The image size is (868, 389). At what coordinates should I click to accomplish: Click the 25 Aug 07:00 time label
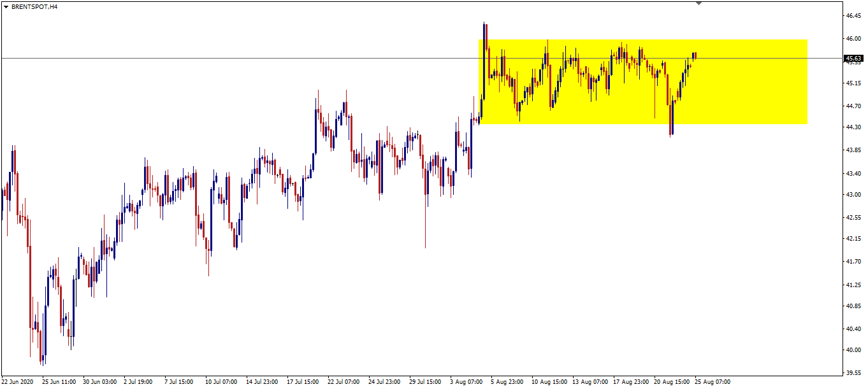711,383
